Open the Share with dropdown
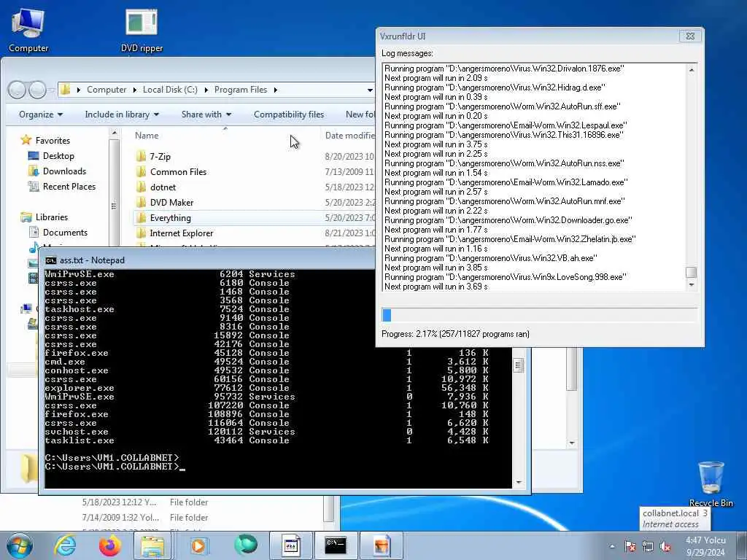This screenshot has width=747, height=560. (206, 114)
